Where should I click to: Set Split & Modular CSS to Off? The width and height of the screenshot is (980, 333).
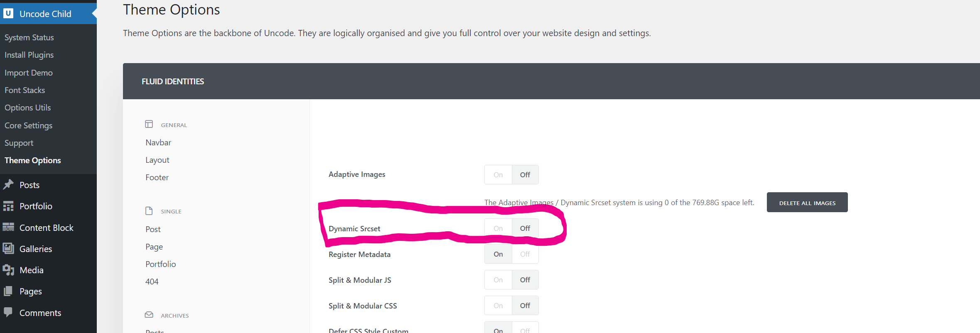coord(525,306)
